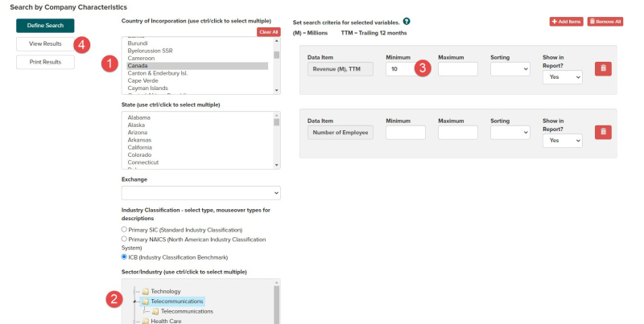The image size is (644, 324).
Task: Open the Sorting dropdown for Revenue
Action: coord(510,69)
